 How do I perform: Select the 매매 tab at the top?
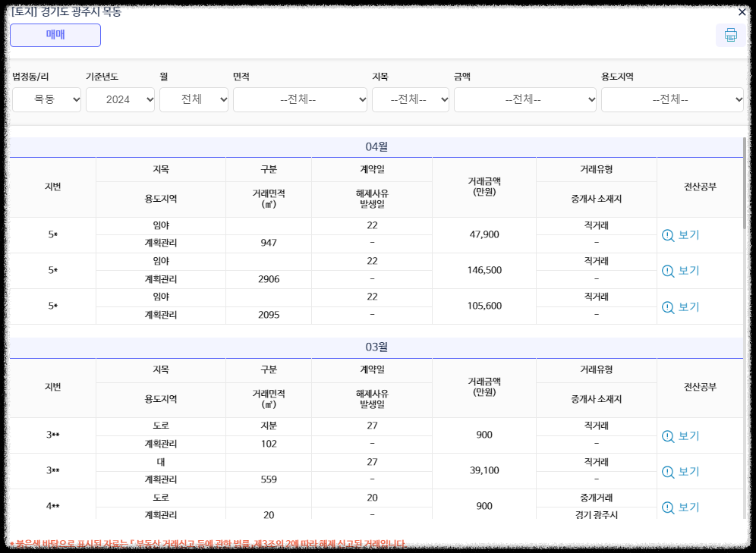pyautogui.click(x=55, y=35)
